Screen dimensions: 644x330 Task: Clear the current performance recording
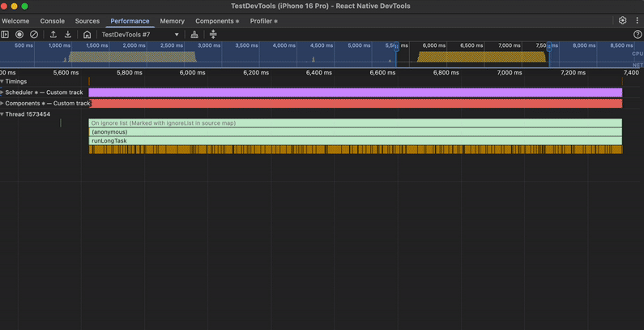point(34,35)
